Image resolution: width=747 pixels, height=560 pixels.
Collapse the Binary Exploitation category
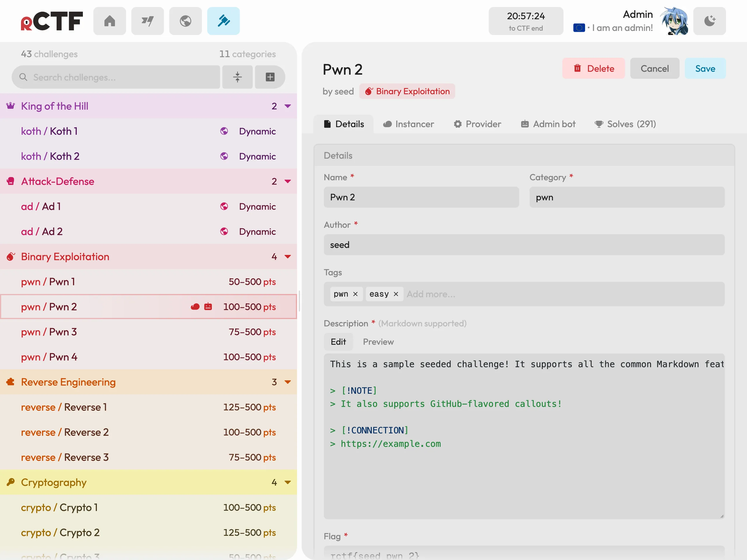pos(288,257)
